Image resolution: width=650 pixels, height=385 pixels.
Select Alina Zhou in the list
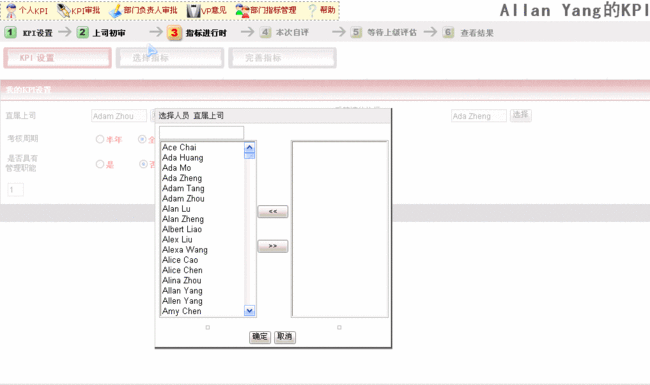[182, 280]
